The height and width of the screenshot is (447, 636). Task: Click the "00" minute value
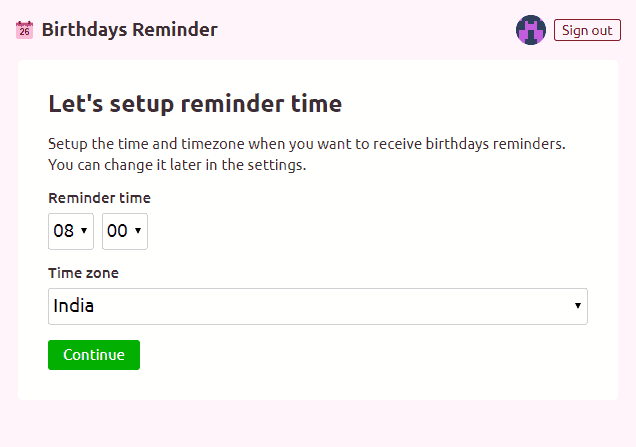coord(117,231)
